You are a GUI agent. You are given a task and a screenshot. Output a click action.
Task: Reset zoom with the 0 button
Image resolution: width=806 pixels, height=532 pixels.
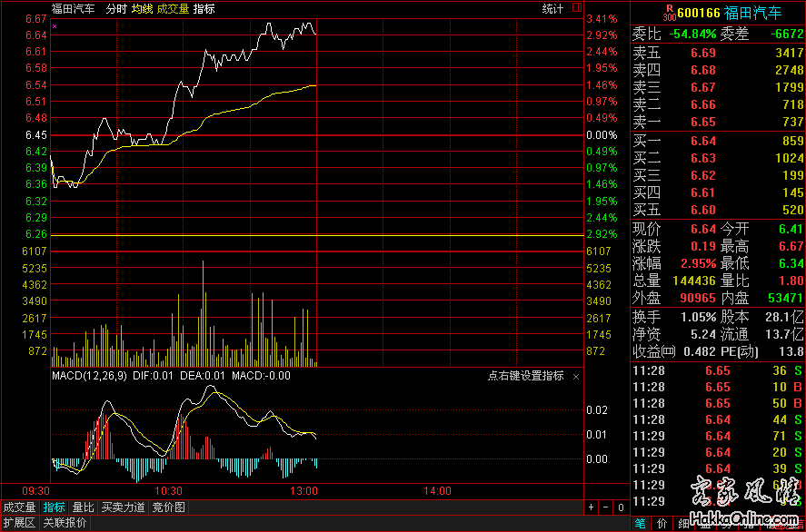click(x=621, y=507)
